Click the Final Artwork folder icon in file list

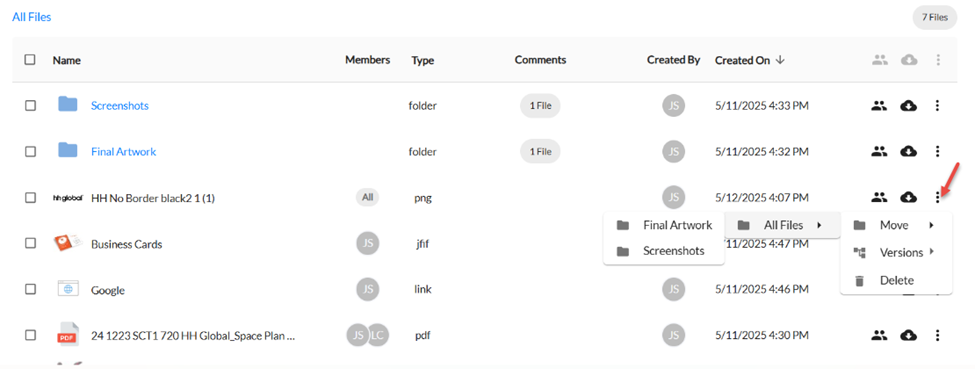[x=68, y=151]
